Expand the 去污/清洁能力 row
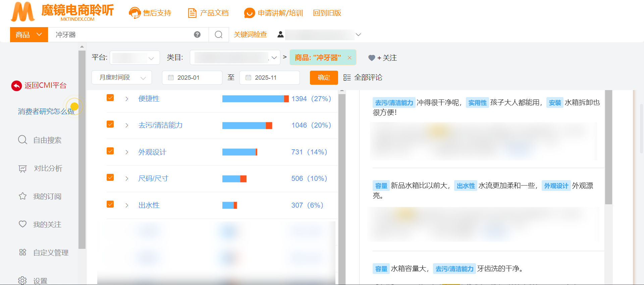The width and height of the screenshot is (644, 285). coord(127,125)
